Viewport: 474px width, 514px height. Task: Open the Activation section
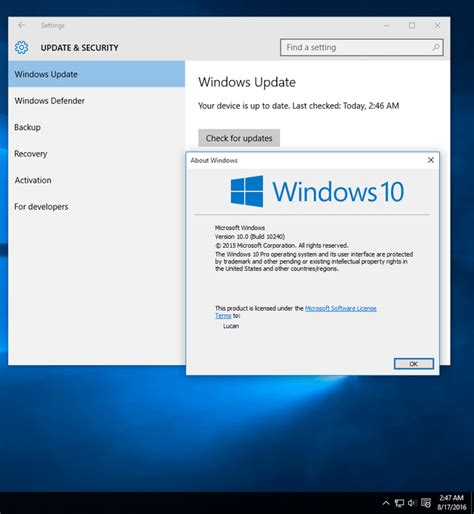(x=96, y=180)
